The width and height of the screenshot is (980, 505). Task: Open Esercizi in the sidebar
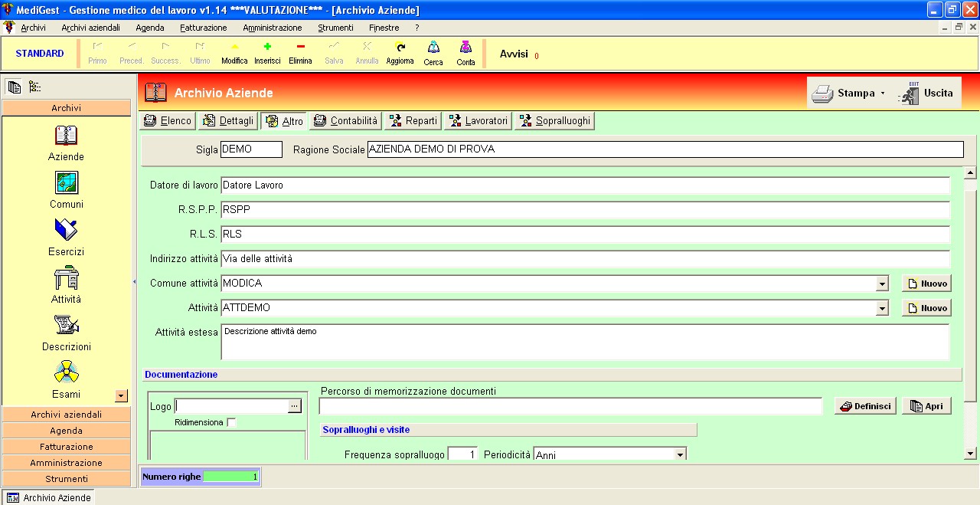coord(67,231)
